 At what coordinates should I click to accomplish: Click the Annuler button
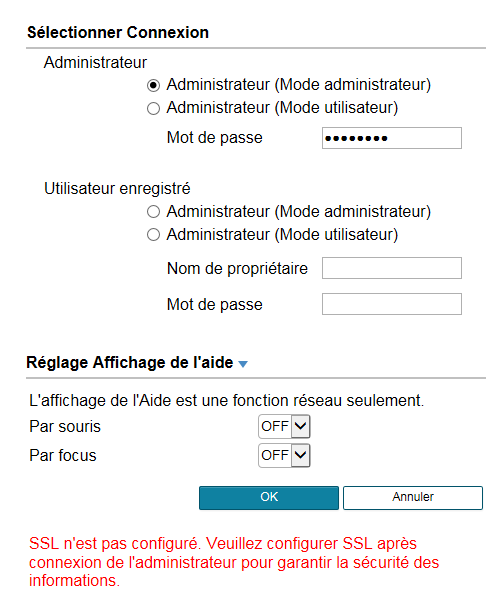click(x=413, y=498)
